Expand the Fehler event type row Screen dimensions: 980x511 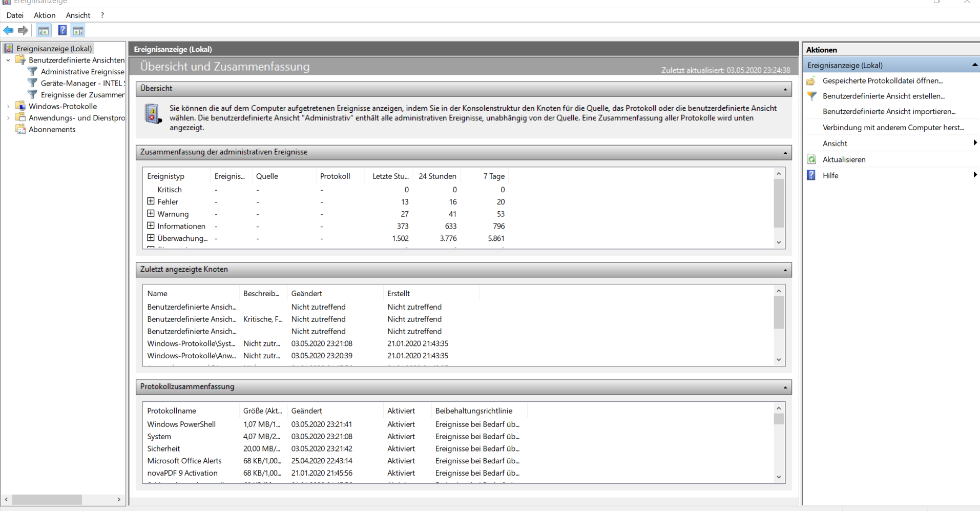(151, 201)
